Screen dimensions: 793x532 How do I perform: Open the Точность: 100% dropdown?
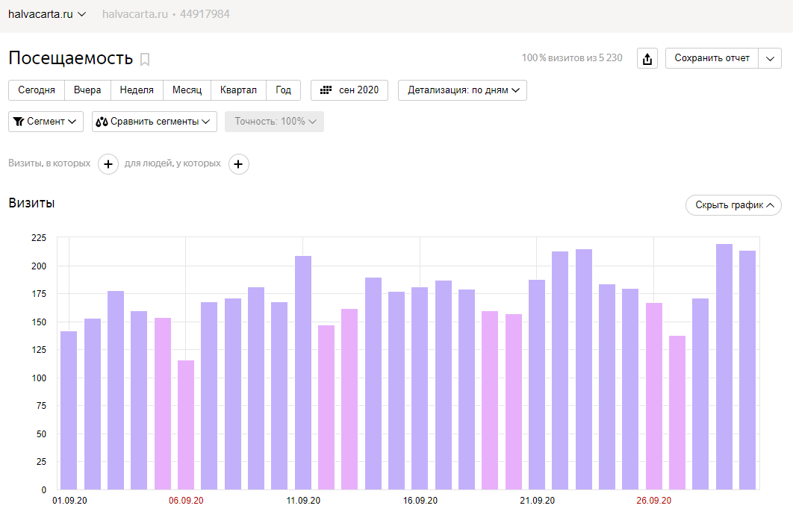tap(274, 122)
